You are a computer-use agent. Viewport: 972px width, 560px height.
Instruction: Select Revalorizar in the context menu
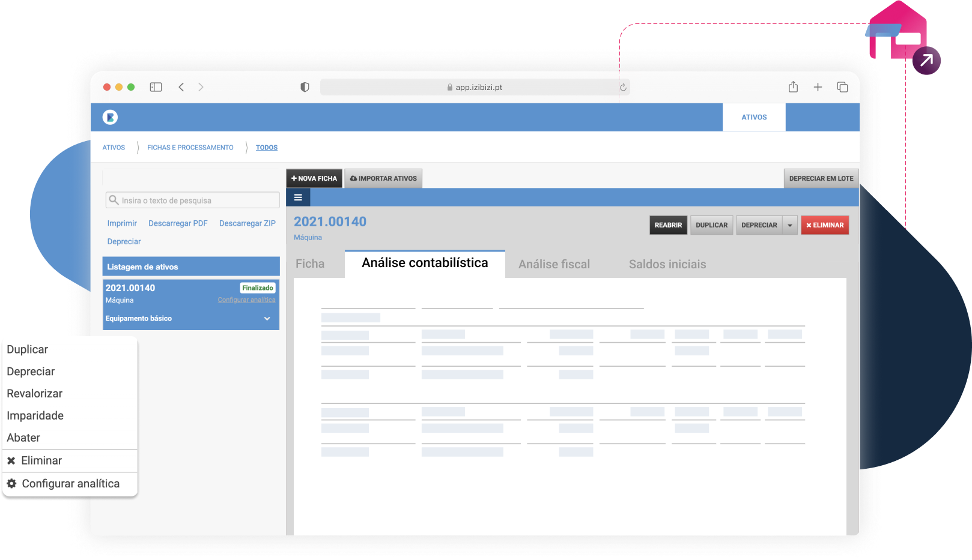(35, 394)
